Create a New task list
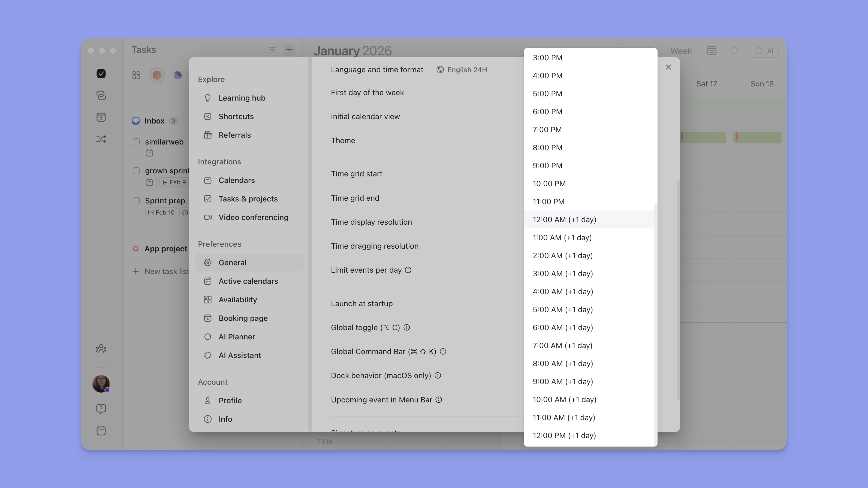The height and width of the screenshot is (488, 868). point(161,271)
